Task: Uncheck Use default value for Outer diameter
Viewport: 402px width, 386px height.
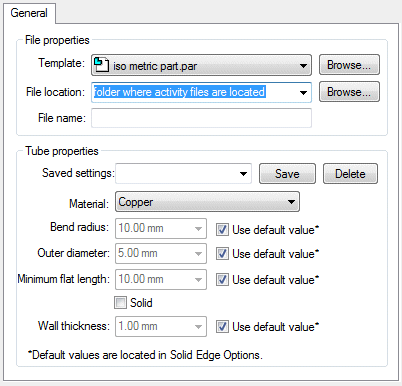Action: [x=222, y=254]
